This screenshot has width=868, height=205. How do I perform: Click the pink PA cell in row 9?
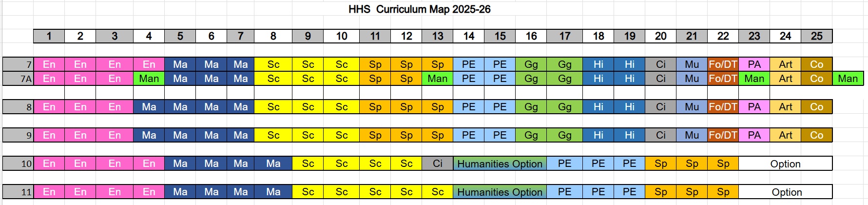pos(754,135)
